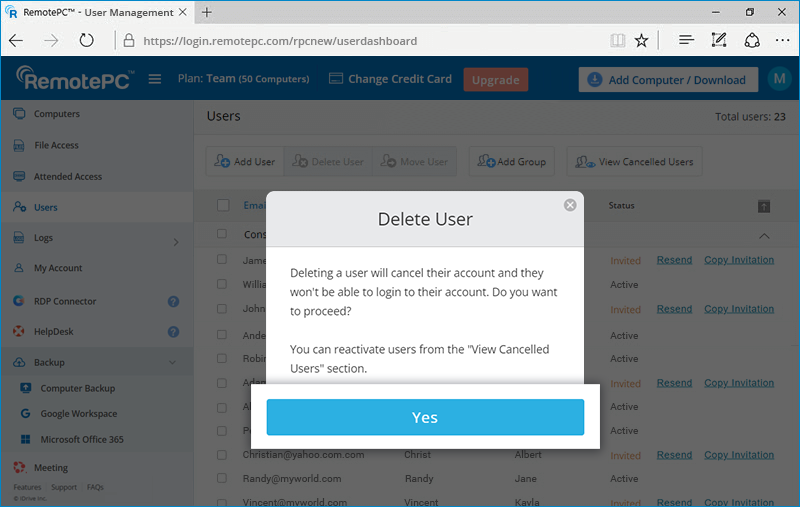Confirm deletion with the Yes button

pos(425,418)
